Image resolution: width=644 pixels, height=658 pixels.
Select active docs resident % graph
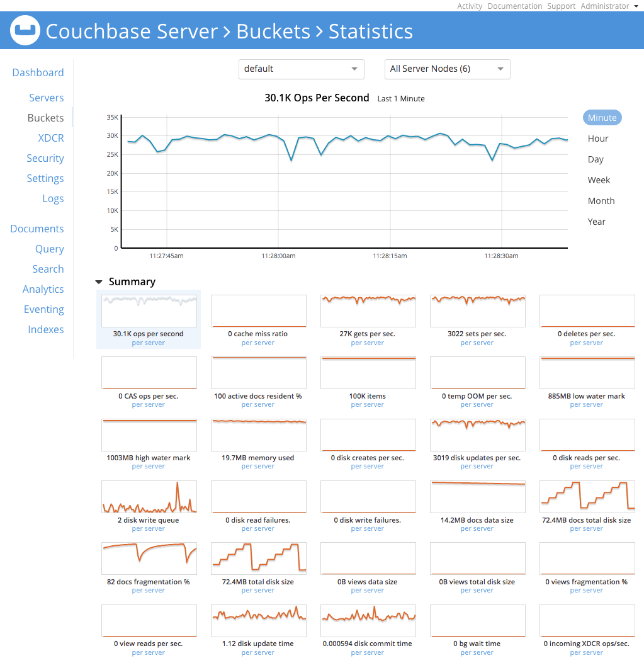[259, 373]
